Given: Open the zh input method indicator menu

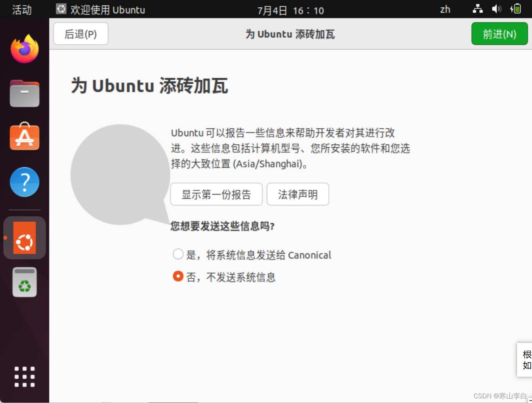Looking at the screenshot, I should [445, 9].
